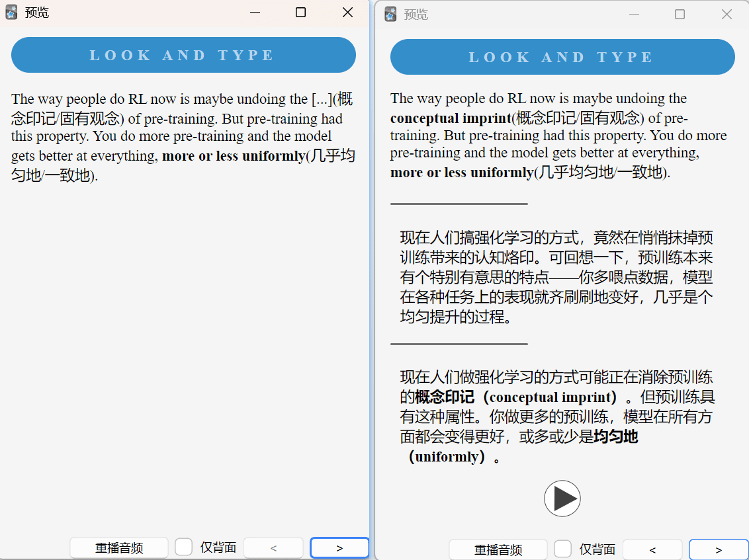Go to next card in right window
The width and height of the screenshot is (749, 560).
point(719,549)
